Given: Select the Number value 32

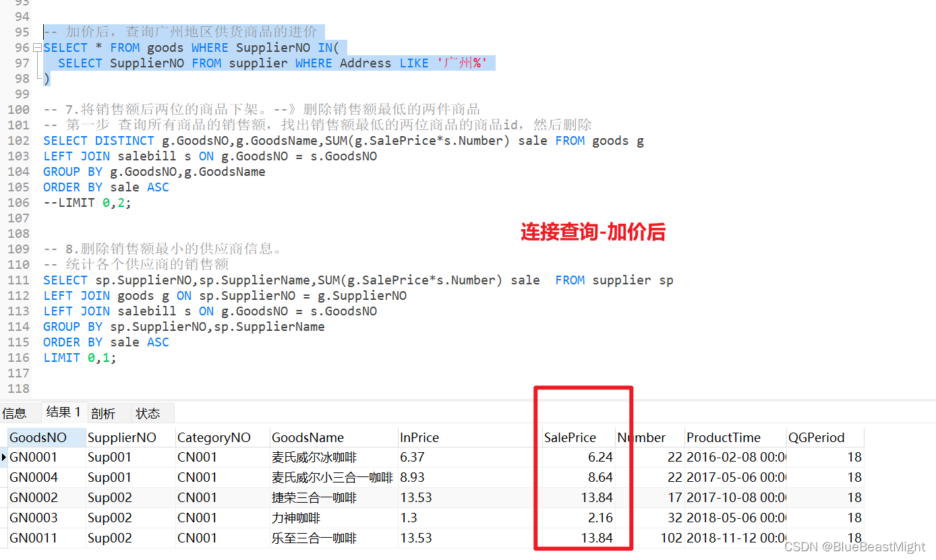Looking at the screenshot, I should point(650,518).
